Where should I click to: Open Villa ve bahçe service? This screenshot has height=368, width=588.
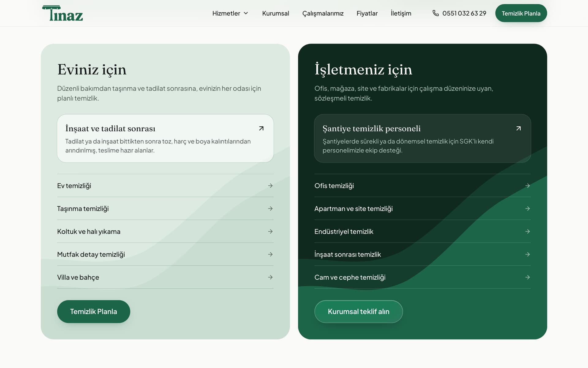(165, 277)
